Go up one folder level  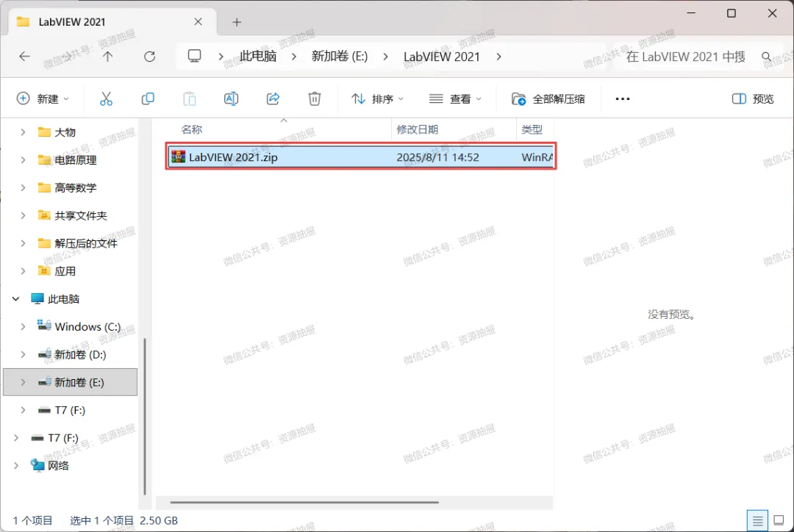point(107,56)
